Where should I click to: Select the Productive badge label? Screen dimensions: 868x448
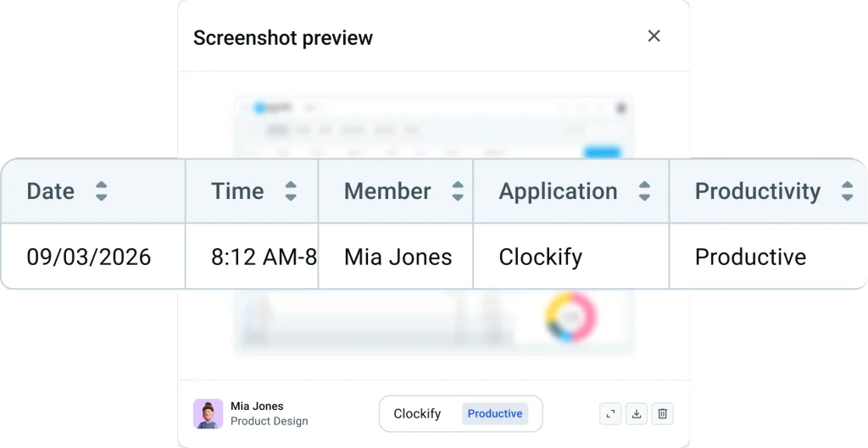(495, 414)
